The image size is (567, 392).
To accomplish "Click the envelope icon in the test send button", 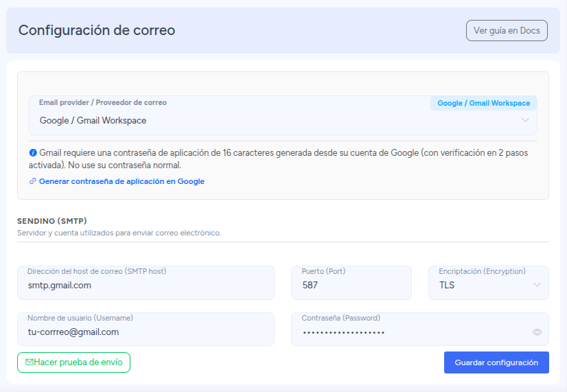I will (x=30, y=362).
